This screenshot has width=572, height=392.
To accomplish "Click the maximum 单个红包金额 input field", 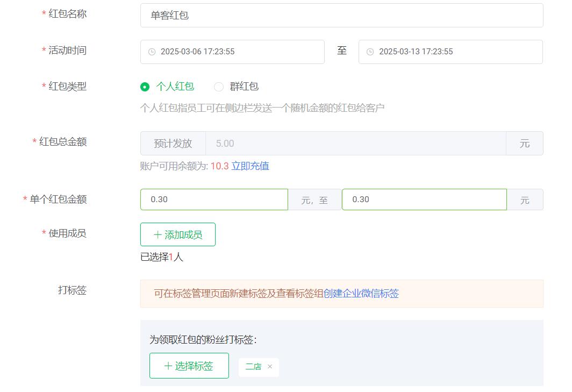I will (x=424, y=199).
